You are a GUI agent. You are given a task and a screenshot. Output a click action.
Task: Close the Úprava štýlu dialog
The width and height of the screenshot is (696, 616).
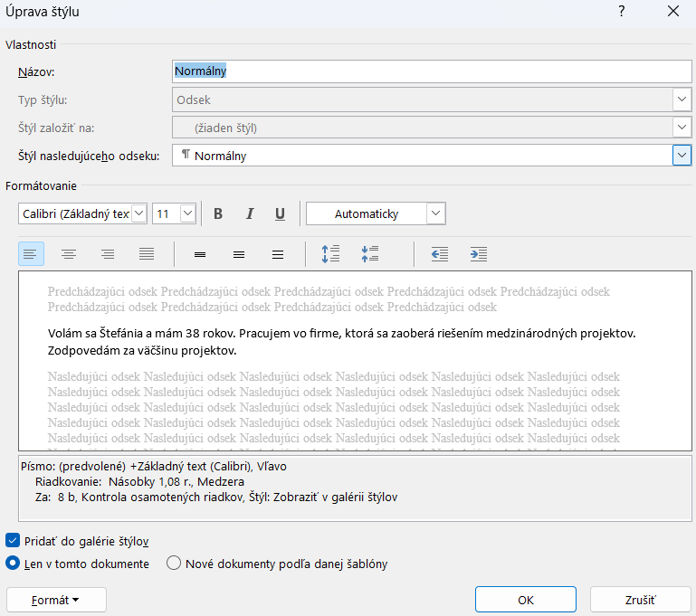[x=673, y=11]
